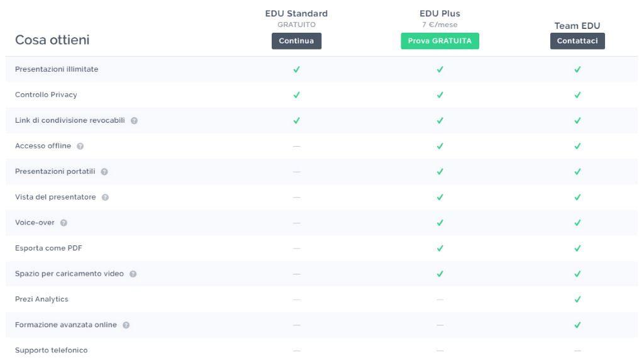The height and width of the screenshot is (360, 644).
Task: Click Team EDU checkmark for Formazione avanzata online
Action: 577,325
